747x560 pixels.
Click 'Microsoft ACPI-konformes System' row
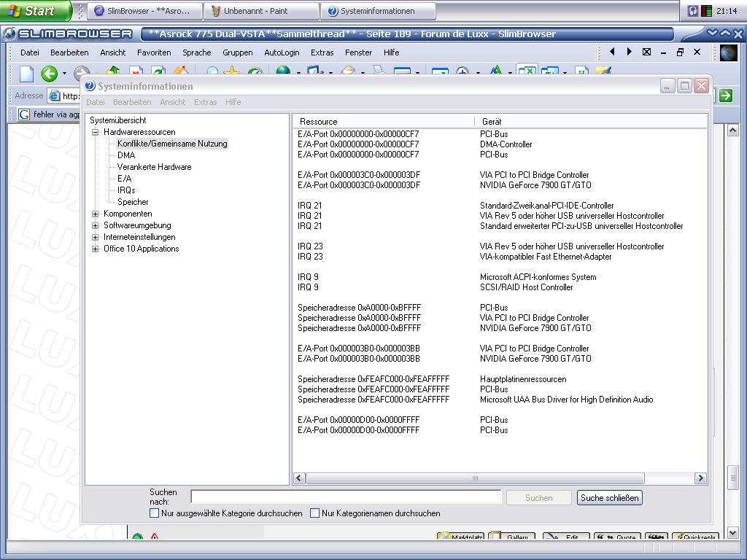[538, 277]
